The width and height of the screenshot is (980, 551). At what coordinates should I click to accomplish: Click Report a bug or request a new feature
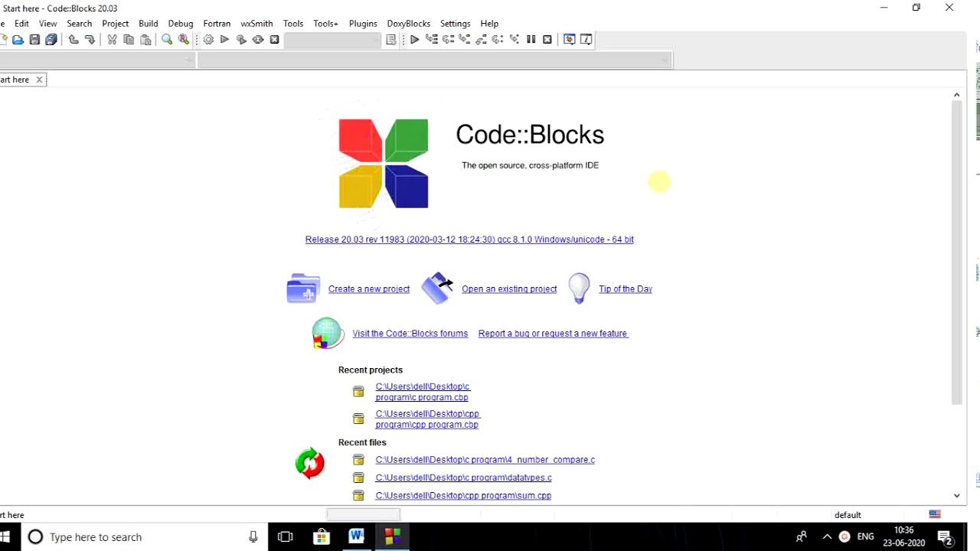point(553,334)
